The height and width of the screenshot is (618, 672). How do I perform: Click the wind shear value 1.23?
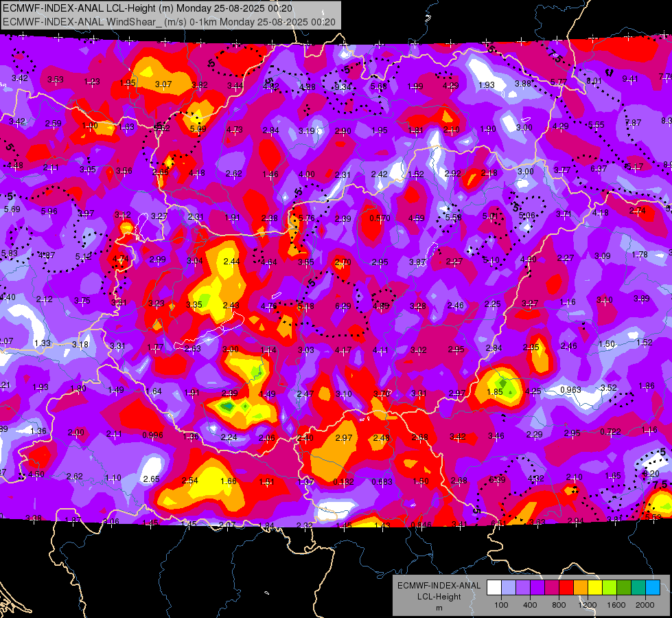(92, 82)
